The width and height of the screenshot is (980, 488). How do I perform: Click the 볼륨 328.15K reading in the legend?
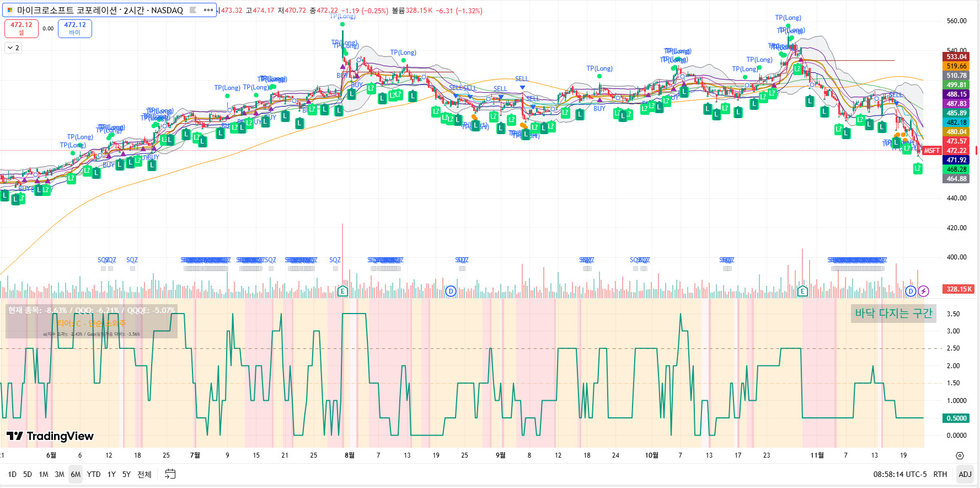tap(412, 10)
